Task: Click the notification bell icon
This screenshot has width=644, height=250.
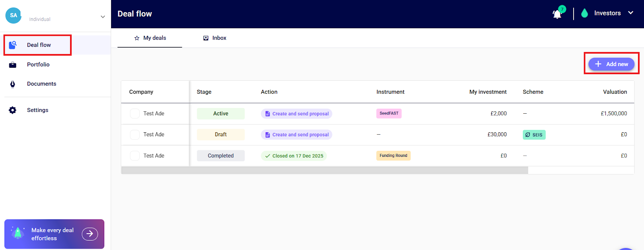Action: point(557,14)
